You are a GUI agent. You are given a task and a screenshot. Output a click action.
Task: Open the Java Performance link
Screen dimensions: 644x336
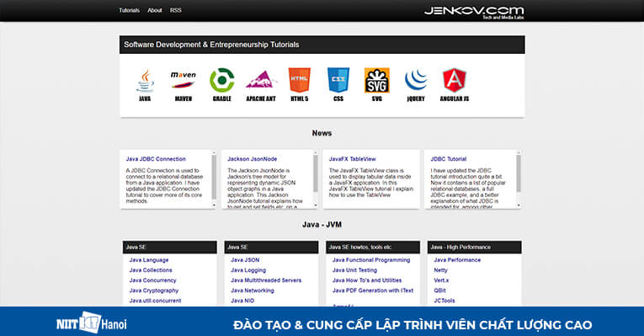pos(457,260)
